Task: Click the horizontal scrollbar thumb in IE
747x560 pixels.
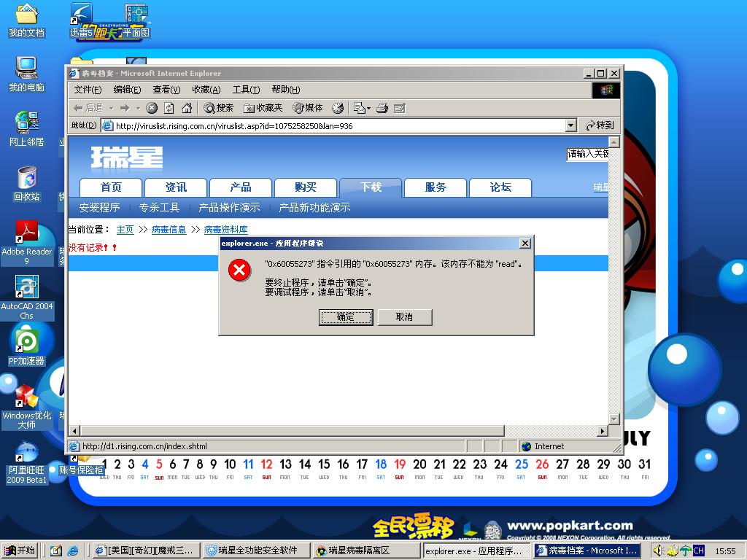Action: tap(292, 431)
